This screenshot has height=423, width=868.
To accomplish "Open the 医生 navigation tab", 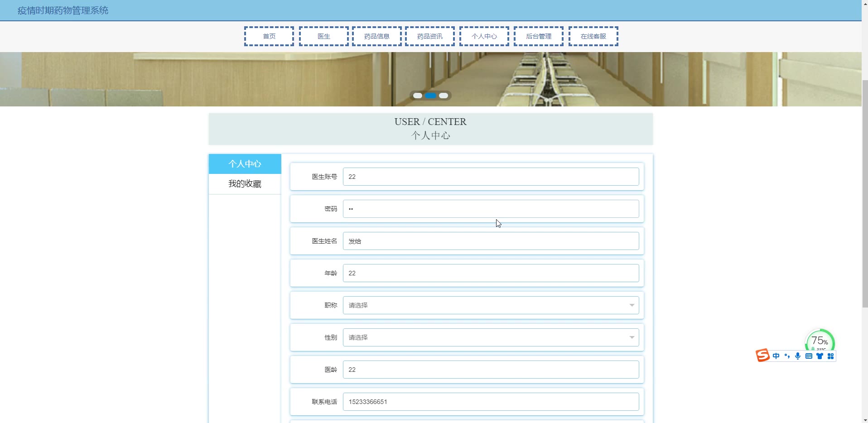I will 324,36.
